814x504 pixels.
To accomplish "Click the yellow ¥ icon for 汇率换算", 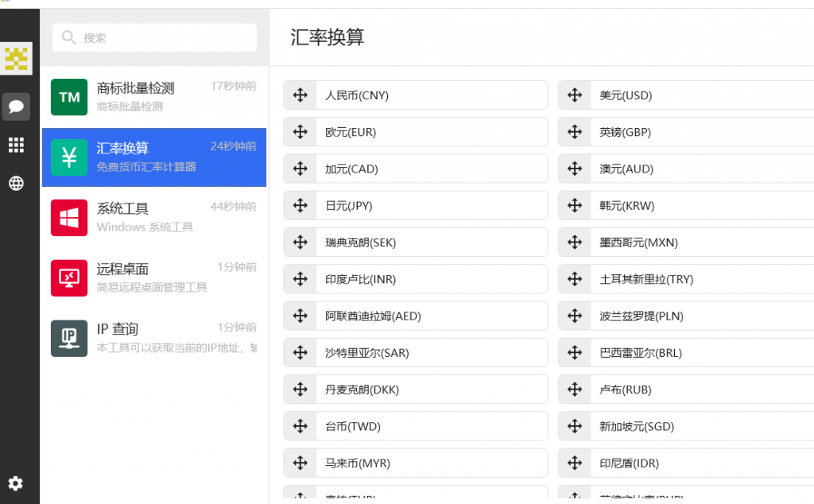I will (x=68, y=157).
